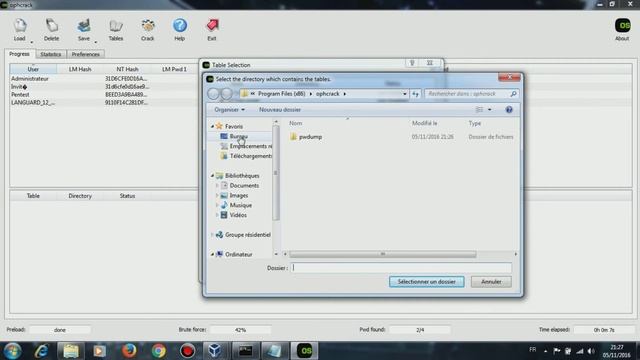
Task: Open VirtualBox from the taskbar
Action: click(215, 351)
